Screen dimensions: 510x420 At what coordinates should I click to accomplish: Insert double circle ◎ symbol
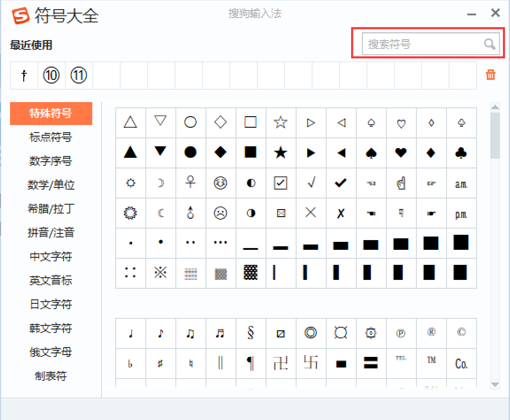[x=311, y=333]
